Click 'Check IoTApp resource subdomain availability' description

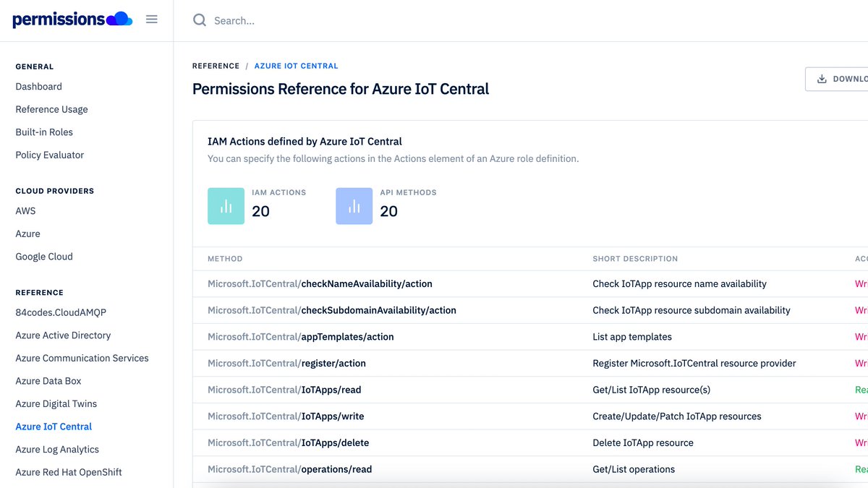(x=692, y=310)
